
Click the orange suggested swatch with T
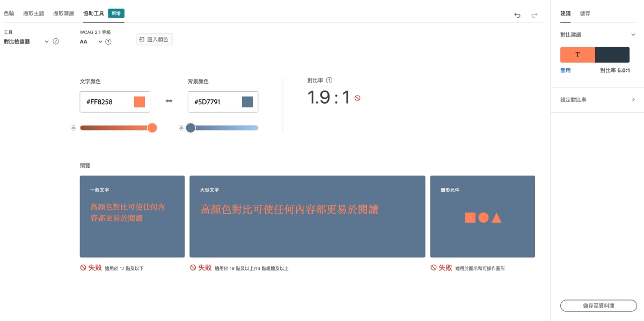[577, 55]
